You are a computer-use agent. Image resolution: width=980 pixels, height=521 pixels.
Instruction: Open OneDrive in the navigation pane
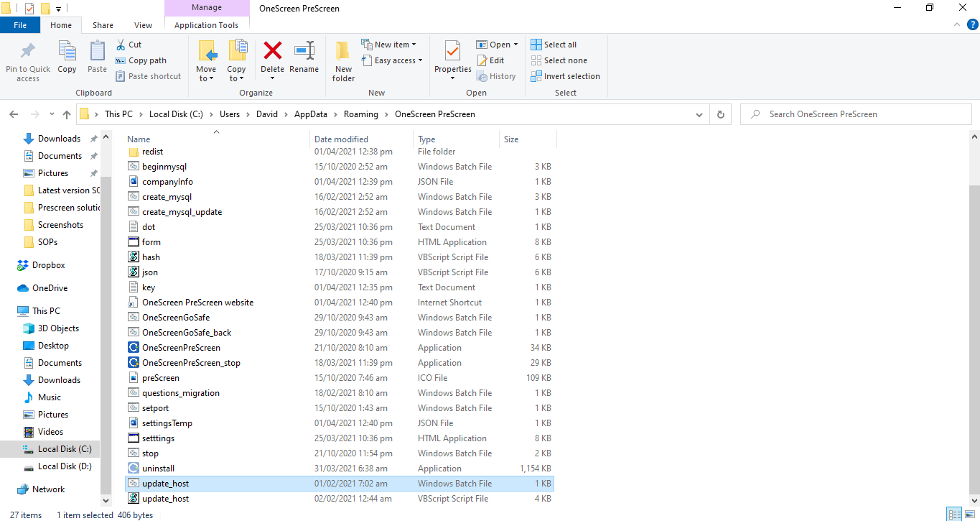point(42,288)
